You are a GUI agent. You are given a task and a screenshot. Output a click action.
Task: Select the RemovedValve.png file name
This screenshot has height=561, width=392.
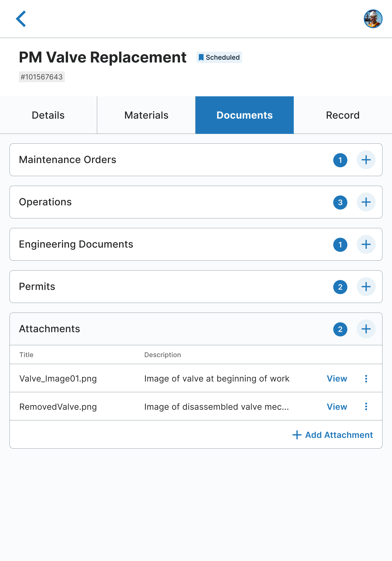pos(58,407)
